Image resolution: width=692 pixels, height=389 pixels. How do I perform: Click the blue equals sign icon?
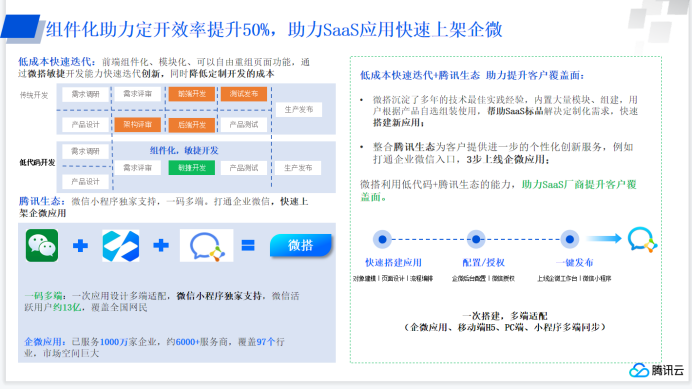tap(248, 245)
